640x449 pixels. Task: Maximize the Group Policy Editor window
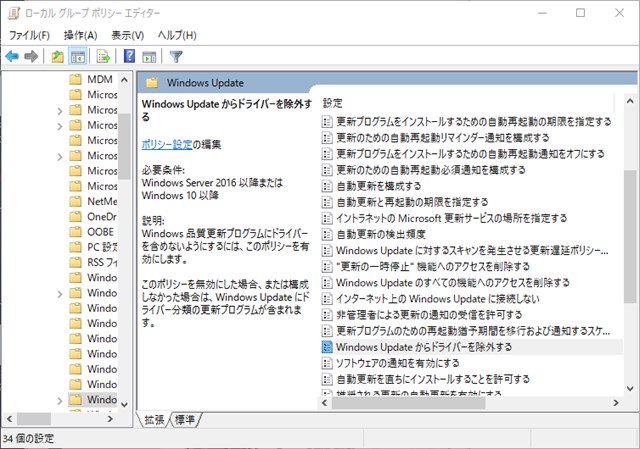[x=580, y=13]
